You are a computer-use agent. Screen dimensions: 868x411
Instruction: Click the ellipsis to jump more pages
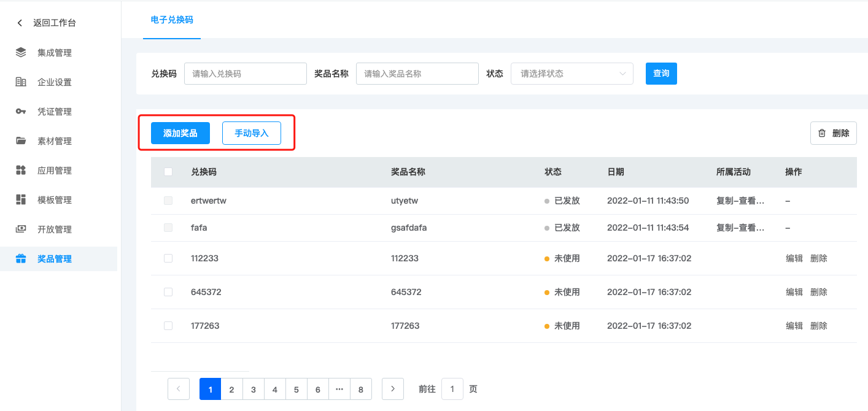(339, 389)
